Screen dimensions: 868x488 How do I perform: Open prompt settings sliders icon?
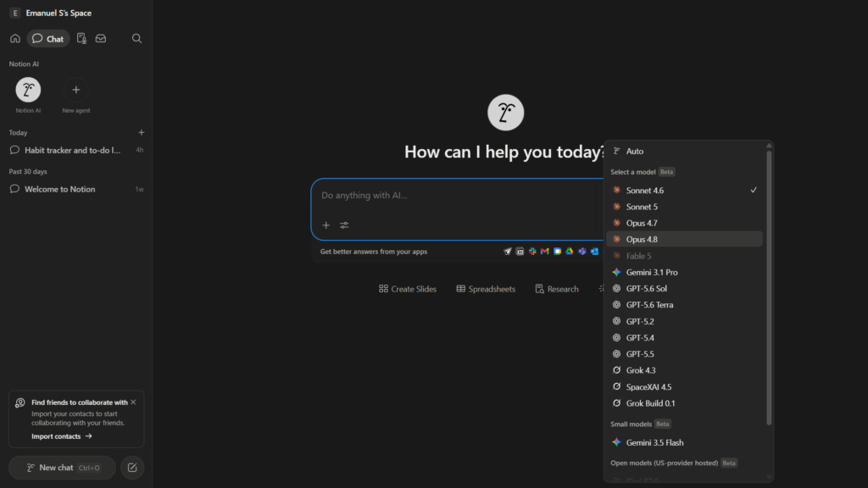point(344,225)
